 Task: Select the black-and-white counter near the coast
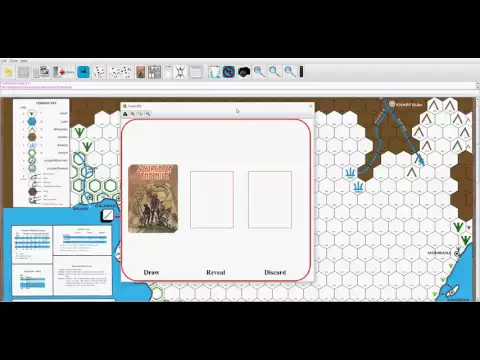pyautogui.click(x=107, y=216)
